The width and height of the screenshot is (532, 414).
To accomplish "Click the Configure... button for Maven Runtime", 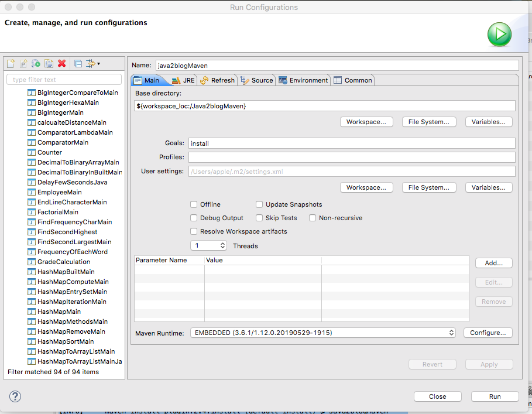I will [488, 333].
